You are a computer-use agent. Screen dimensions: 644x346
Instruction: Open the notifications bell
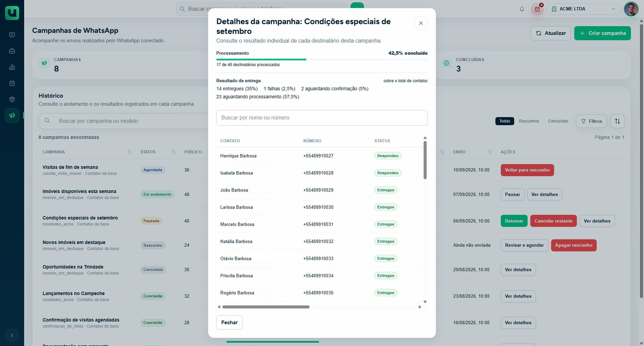(522, 9)
